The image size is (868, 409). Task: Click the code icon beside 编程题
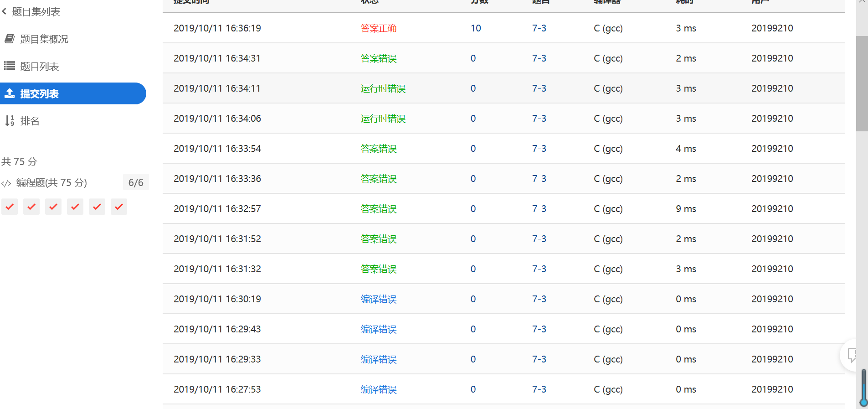pyautogui.click(x=6, y=183)
